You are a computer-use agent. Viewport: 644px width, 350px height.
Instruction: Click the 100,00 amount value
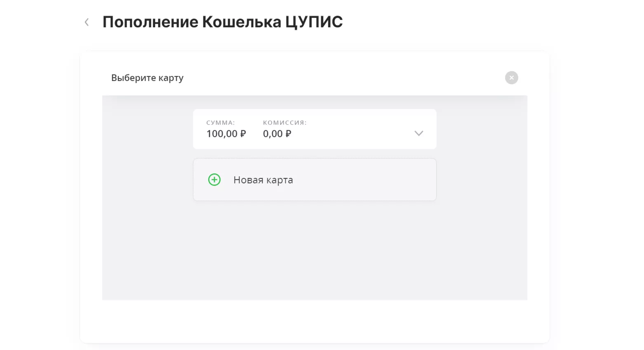point(222,134)
